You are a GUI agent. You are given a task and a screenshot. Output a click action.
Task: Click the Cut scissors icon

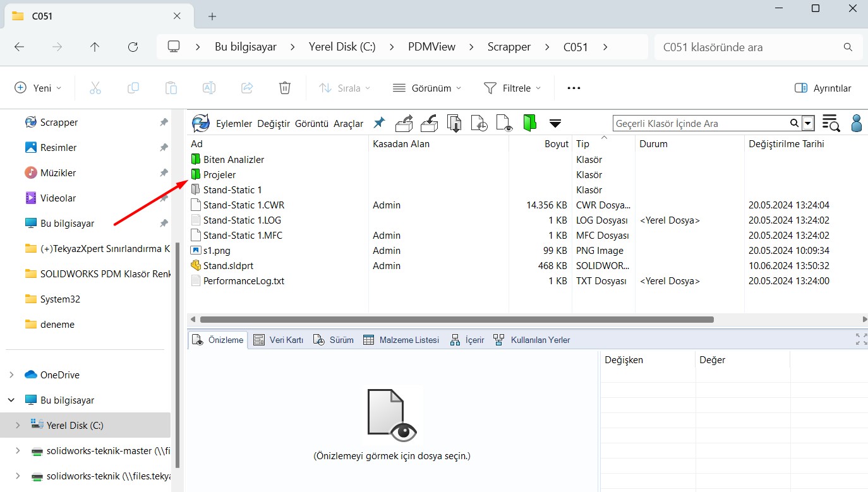coord(95,88)
